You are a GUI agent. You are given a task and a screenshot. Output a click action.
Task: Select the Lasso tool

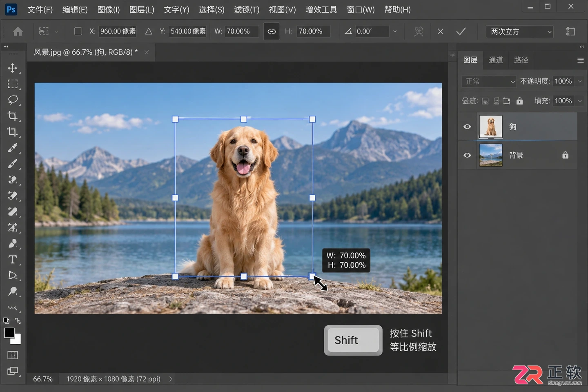click(x=13, y=100)
